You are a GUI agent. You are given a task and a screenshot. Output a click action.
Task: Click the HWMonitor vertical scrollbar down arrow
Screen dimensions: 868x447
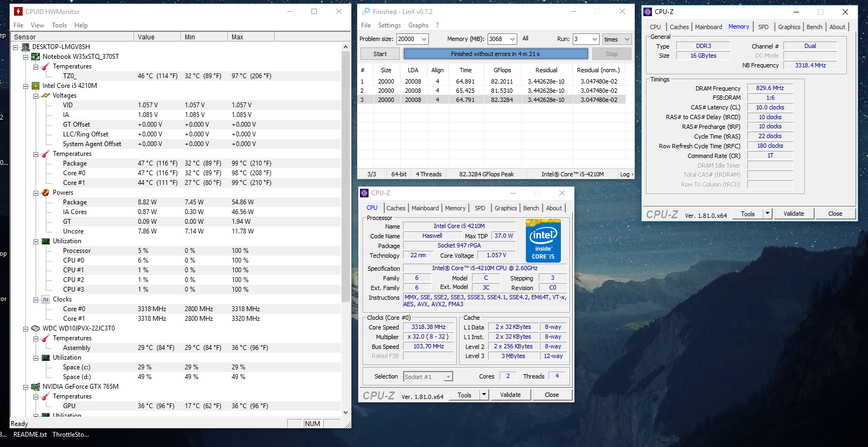pyautogui.click(x=346, y=412)
